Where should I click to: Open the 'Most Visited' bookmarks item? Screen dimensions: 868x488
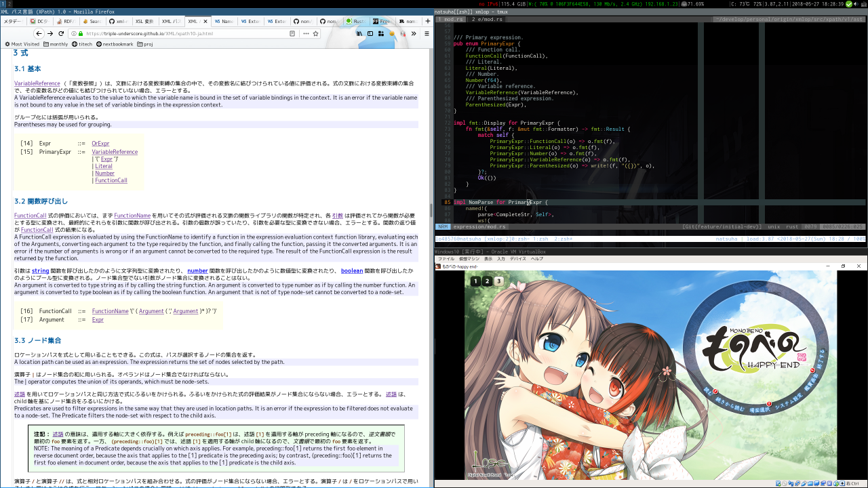[x=22, y=44]
